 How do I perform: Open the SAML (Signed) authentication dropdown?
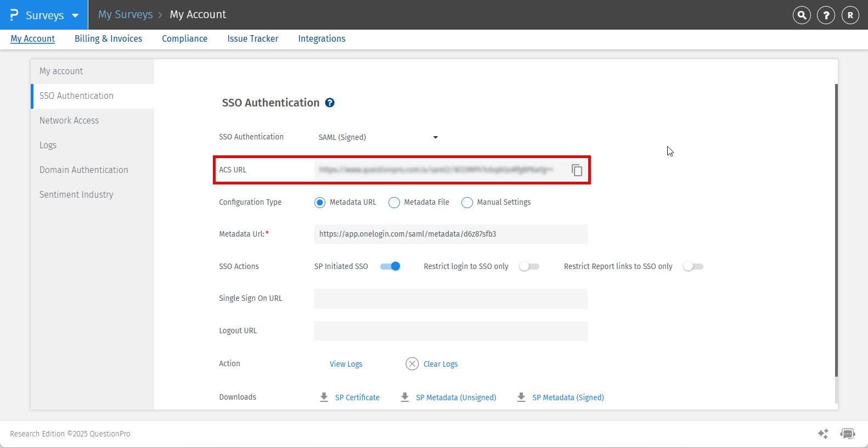point(379,137)
